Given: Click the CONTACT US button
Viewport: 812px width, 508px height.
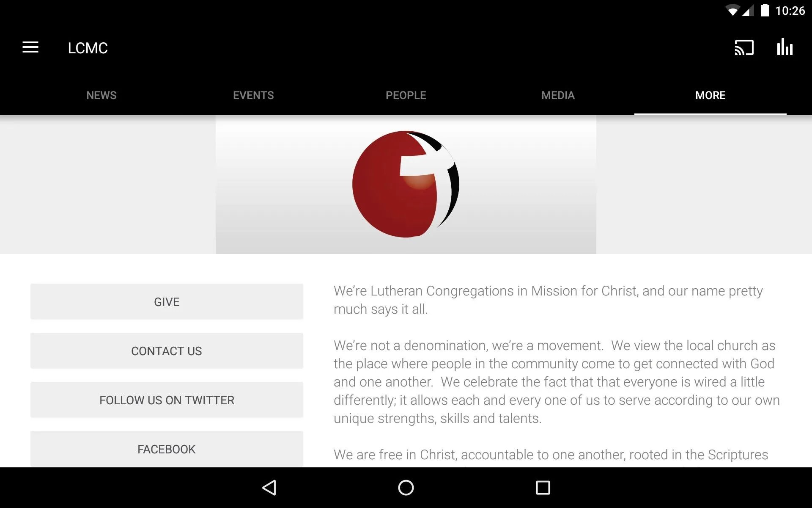Looking at the screenshot, I should [167, 351].
